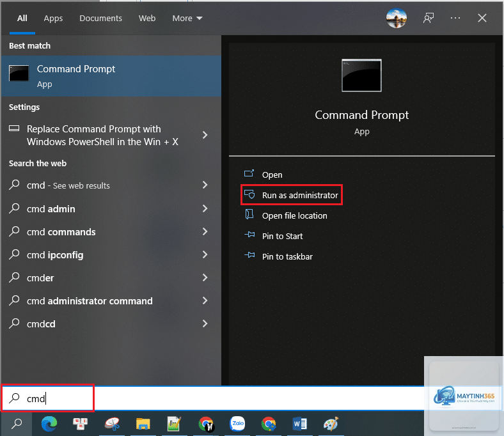The image size is (504, 436).
Task: Expand chevron for 'cmder'
Action: click(205, 277)
